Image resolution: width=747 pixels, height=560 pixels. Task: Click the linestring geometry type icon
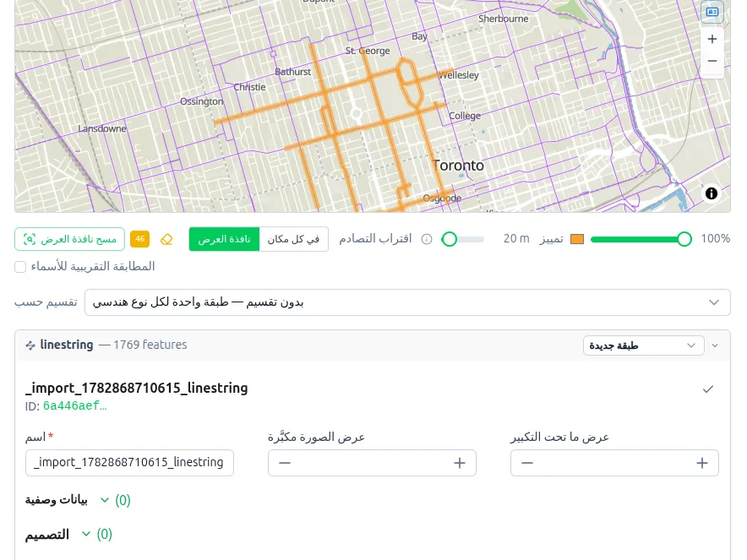[x=30, y=345]
